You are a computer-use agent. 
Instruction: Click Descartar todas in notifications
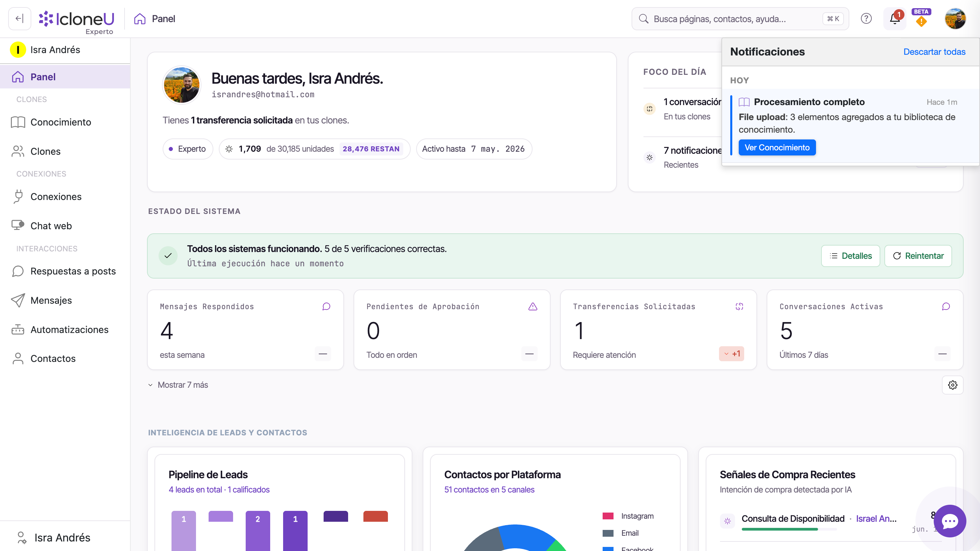coord(934,52)
